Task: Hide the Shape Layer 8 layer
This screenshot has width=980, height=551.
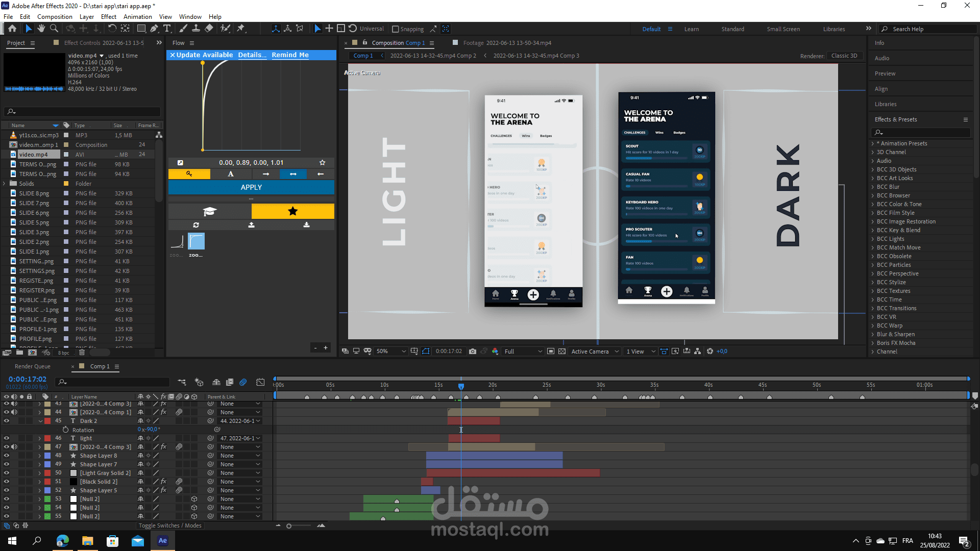Action: [7, 456]
